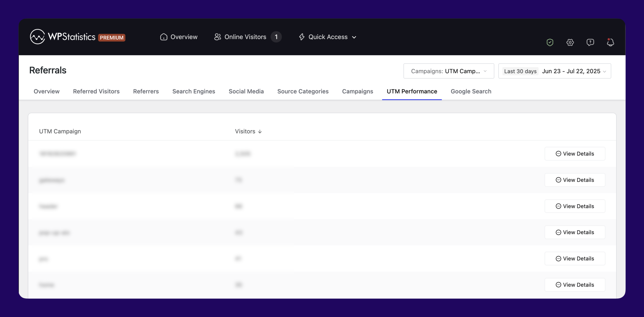Image resolution: width=644 pixels, height=317 pixels.
Task: Click the Online Visitors count badge
Action: click(x=276, y=37)
